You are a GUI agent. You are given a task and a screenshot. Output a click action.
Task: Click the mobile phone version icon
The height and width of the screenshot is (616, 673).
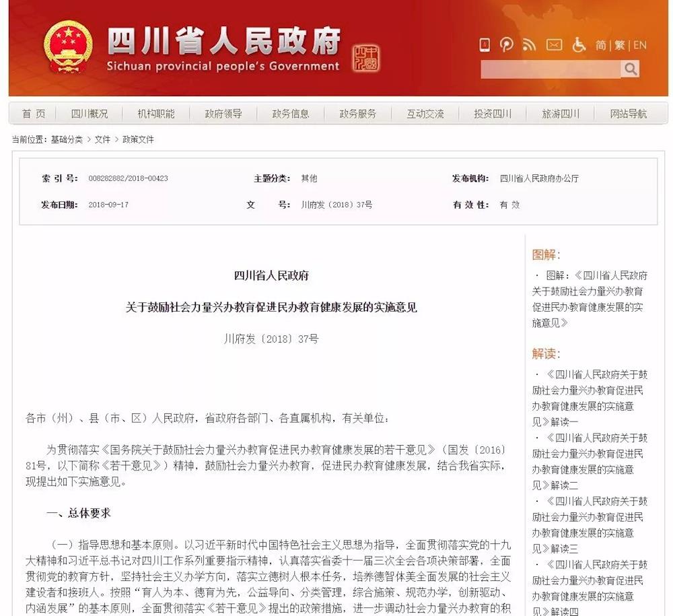[x=485, y=45]
